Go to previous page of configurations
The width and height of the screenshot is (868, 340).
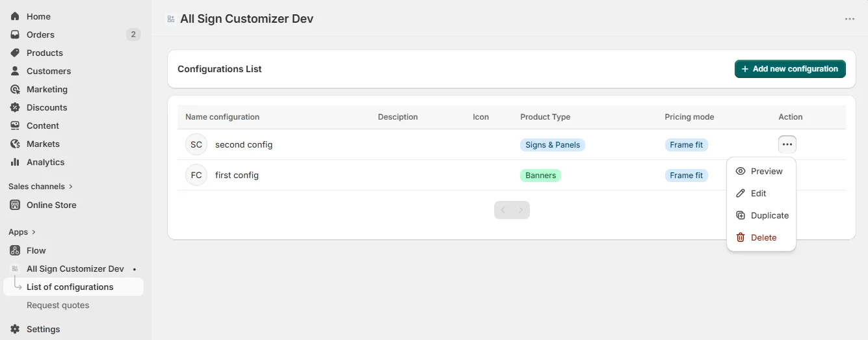503,210
